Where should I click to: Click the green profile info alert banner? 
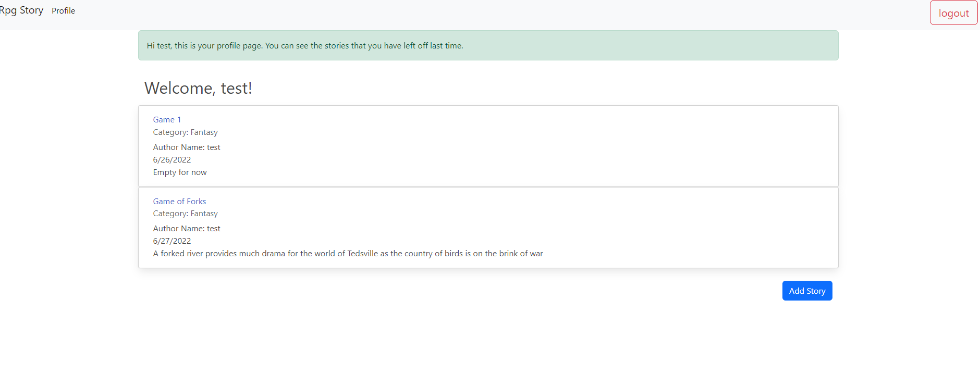[488, 45]
